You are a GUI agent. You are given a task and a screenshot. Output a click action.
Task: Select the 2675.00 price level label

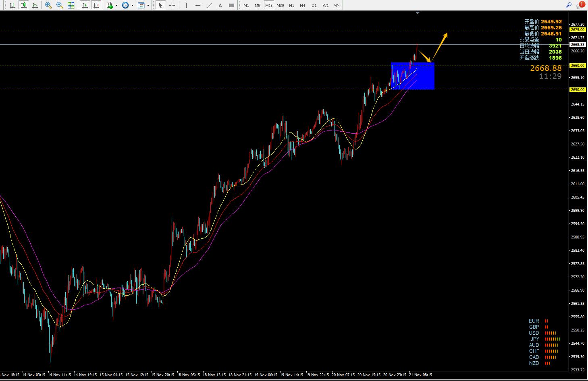578,30
